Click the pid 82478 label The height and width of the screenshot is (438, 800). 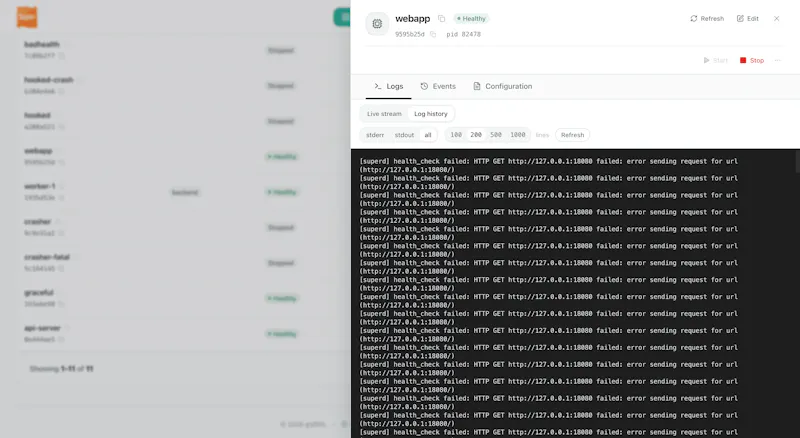(463, 34)
